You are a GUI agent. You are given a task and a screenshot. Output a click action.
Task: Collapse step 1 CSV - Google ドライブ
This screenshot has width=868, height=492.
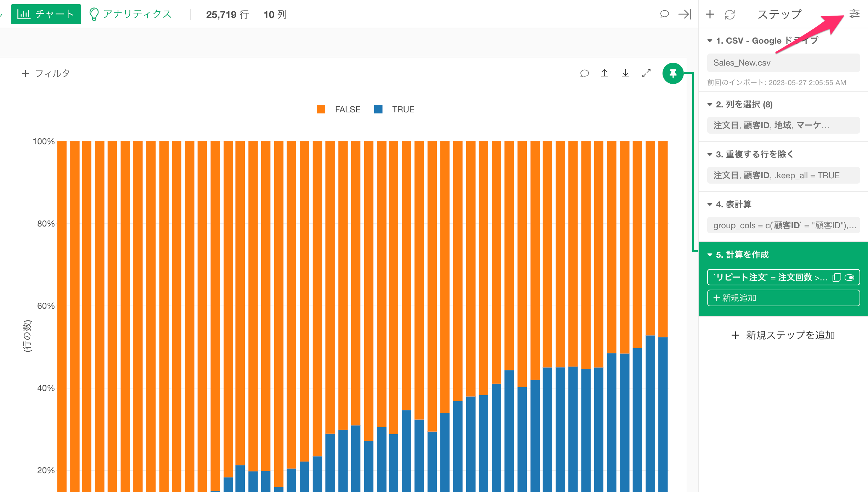coord(710,41)
